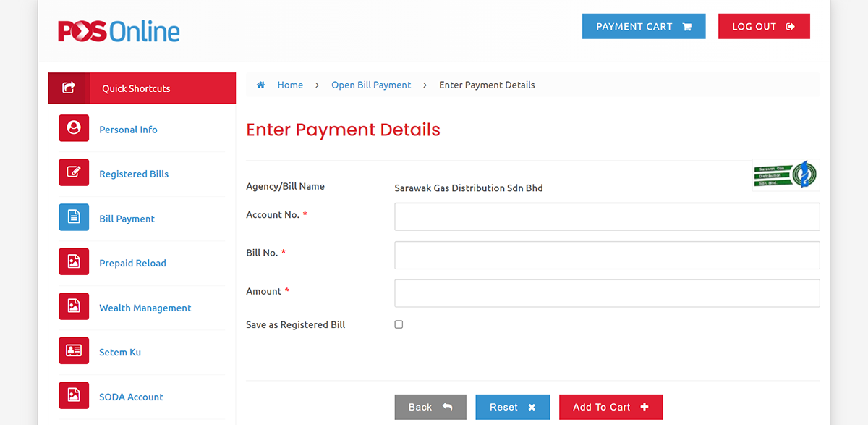868x425 pixels.
Task: Navigate to Home breadcrumb link
Action: [290, 85]
